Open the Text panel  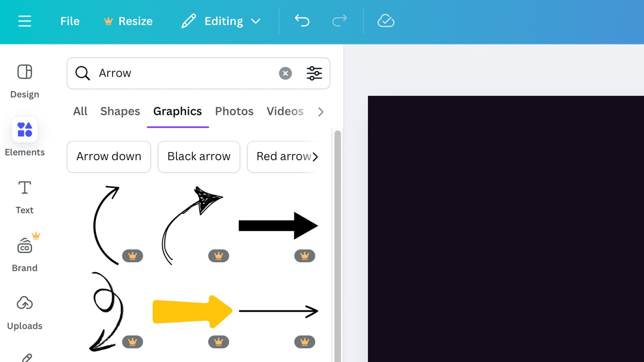(x=24, y=196)
